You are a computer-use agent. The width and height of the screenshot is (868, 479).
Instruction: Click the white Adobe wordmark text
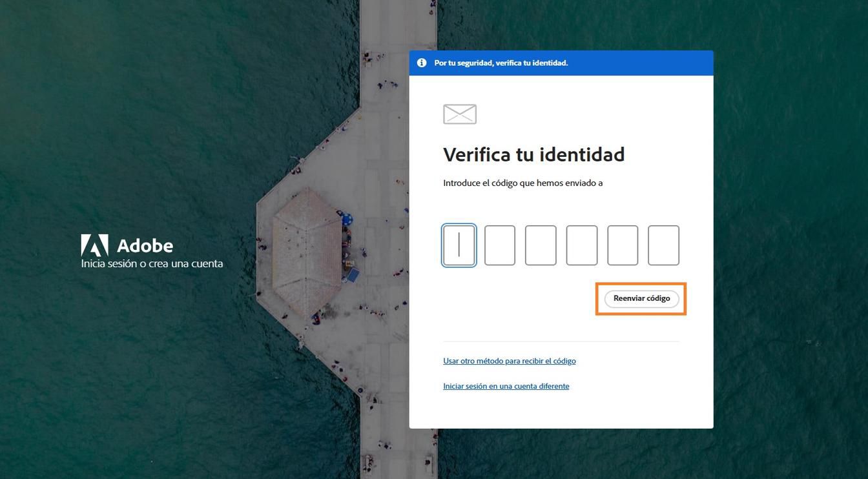click(x=145, y=246)
